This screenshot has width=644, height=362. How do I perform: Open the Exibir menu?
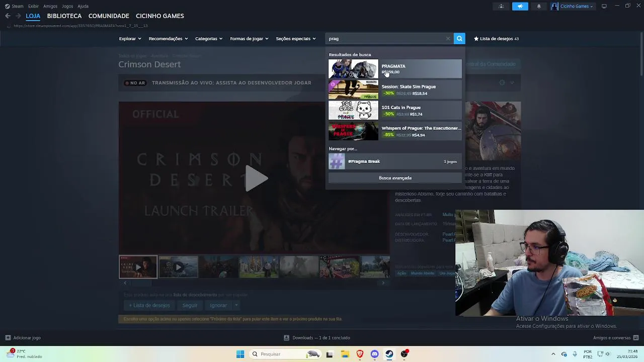[x=33, y=6]
